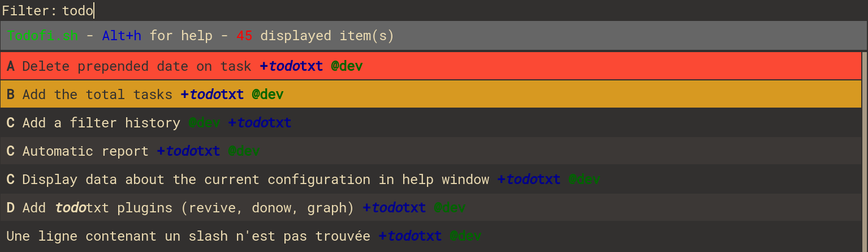Image resolution: width=868 pixels, height=252 pixels.
Task: Select task "Automatic report"
Action: click(430, 151)
